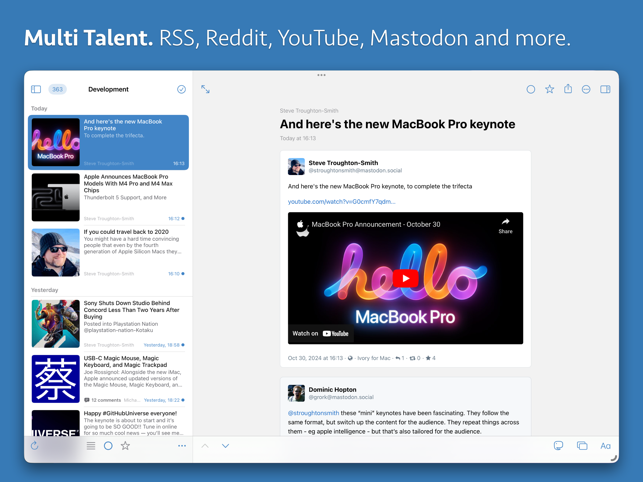Open comments view icon in bottom bar

click(559, 445)
